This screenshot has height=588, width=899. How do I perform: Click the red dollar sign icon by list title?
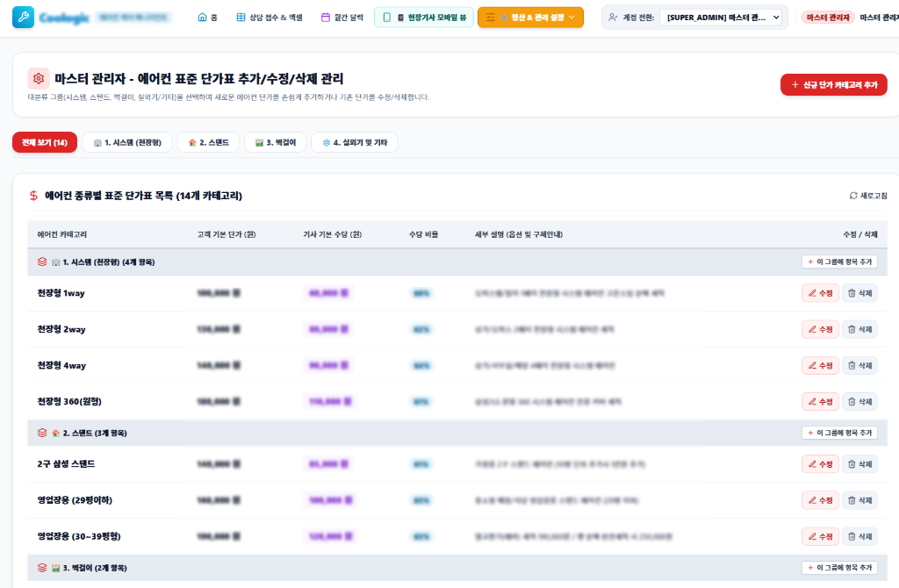coord(34,196)
